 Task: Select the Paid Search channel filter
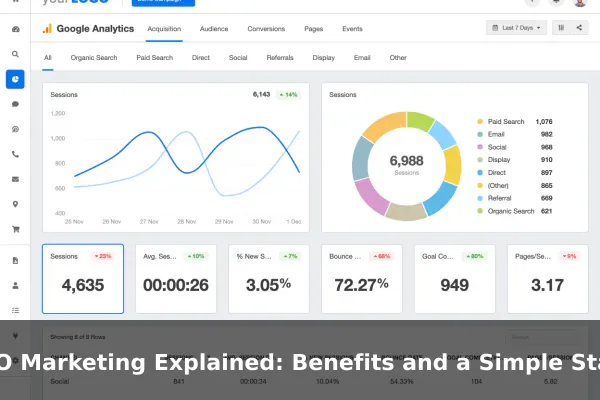pyautogui.click(x=155, y=58)
